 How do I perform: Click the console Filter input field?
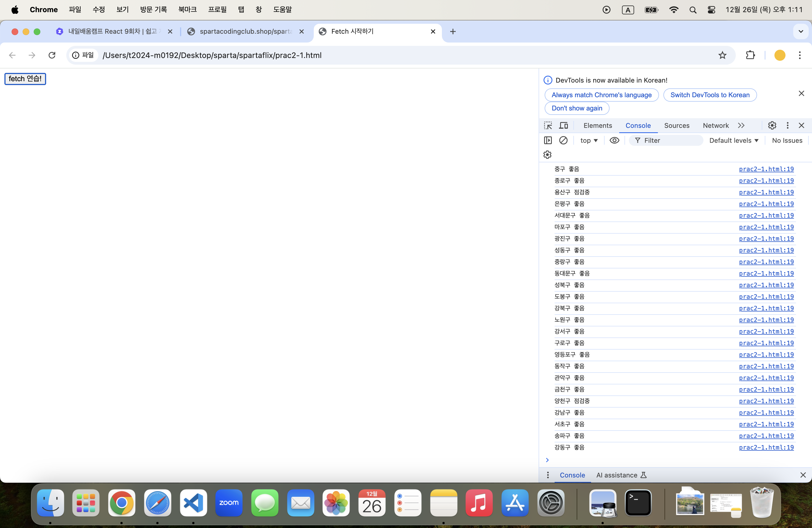click(669, 140)
